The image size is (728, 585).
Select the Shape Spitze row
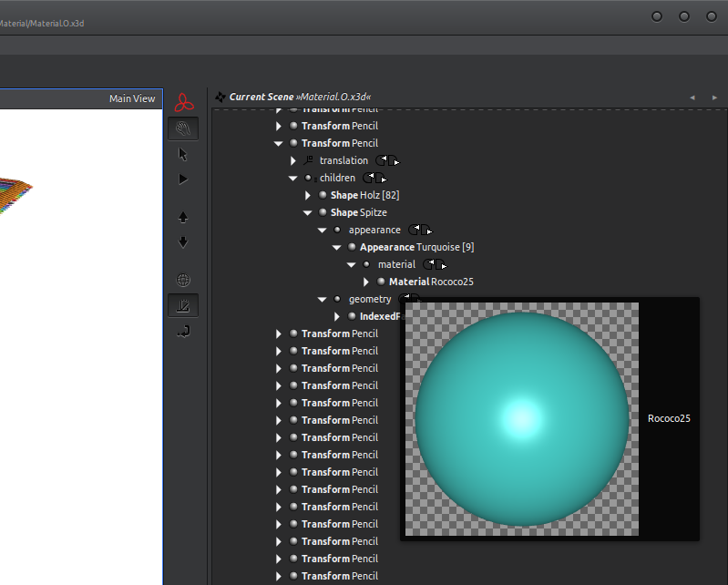point(358,212)
